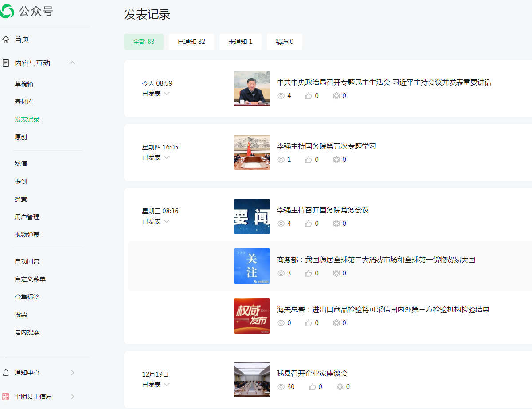Expand the 已发表 dropdown under 今天 08:59

pyautogui.click(x=167, y=94)
